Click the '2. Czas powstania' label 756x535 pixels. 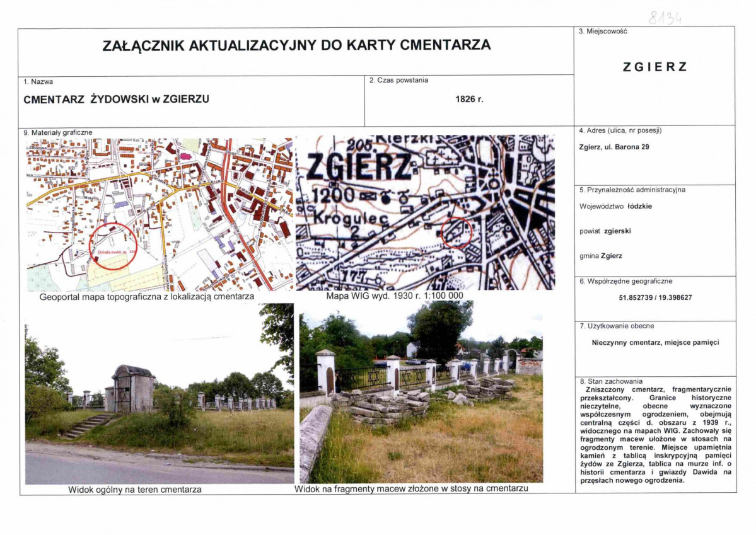click(x=398, y=81)
